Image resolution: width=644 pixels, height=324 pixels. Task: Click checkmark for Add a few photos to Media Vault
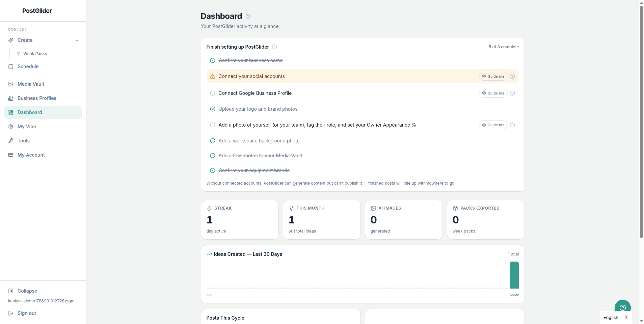click(213, 156)
